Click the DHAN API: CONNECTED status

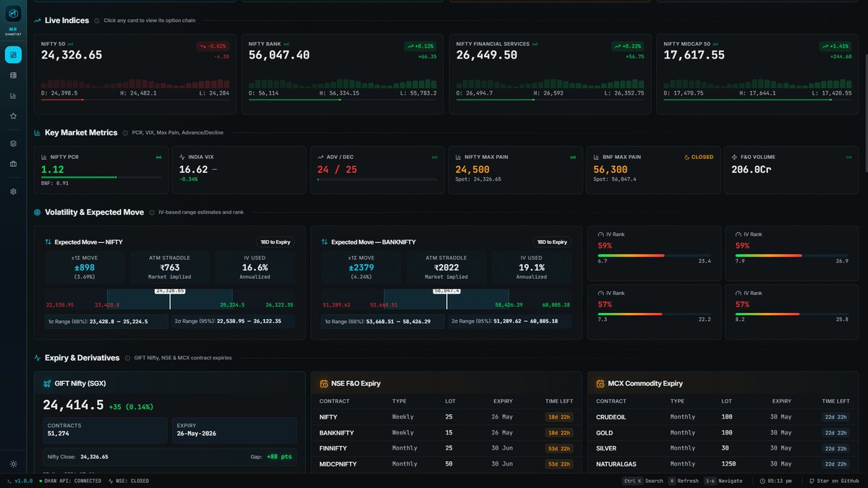pos(69,481)
